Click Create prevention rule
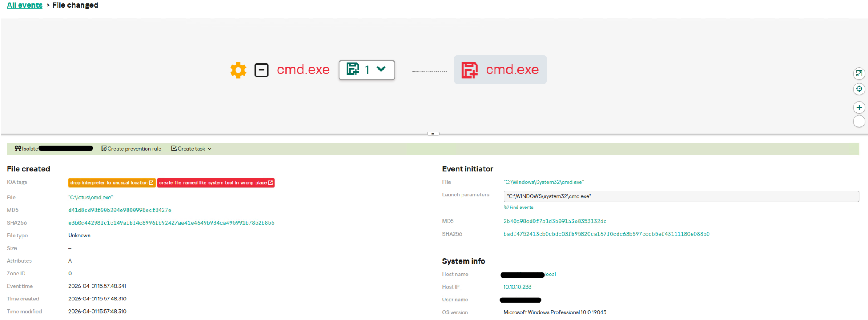868x320 pixels. (131, 149)
